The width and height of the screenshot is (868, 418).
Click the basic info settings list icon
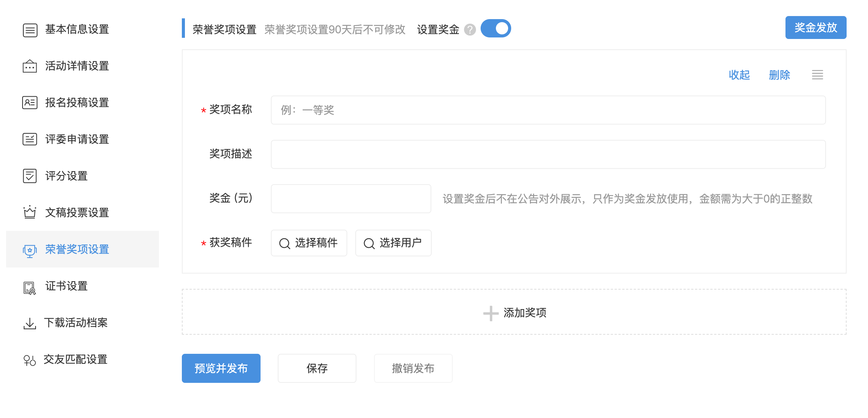pyautogui.click(x=30, y=30)
